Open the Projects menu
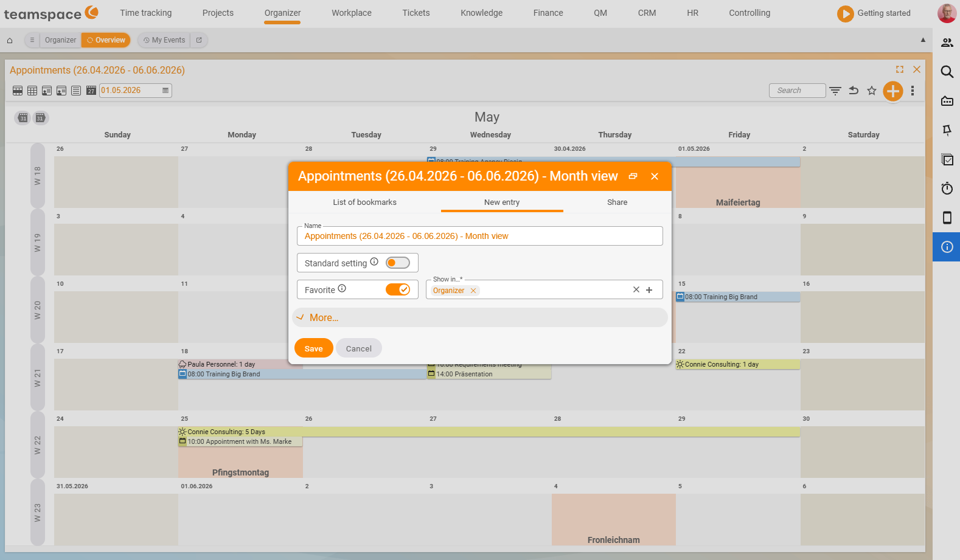Image resolution: width=960 pixels, height=560 pixels. pos(218,13)
